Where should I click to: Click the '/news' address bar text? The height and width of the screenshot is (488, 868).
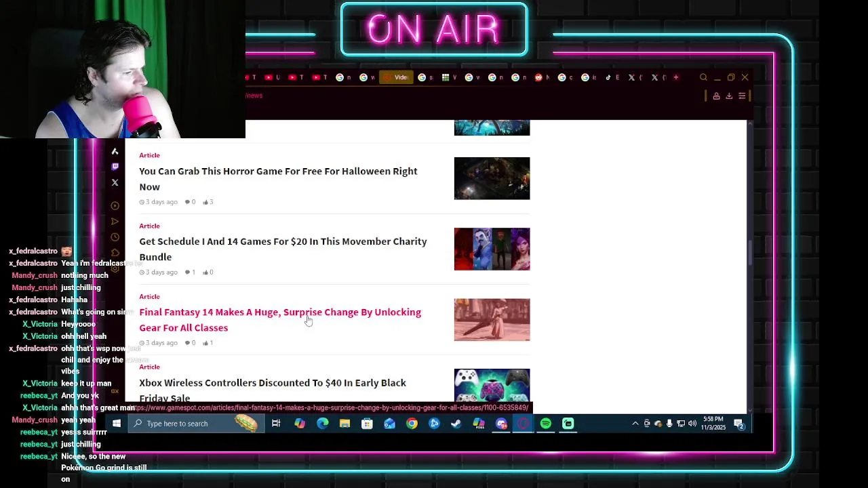coord(254,96)
